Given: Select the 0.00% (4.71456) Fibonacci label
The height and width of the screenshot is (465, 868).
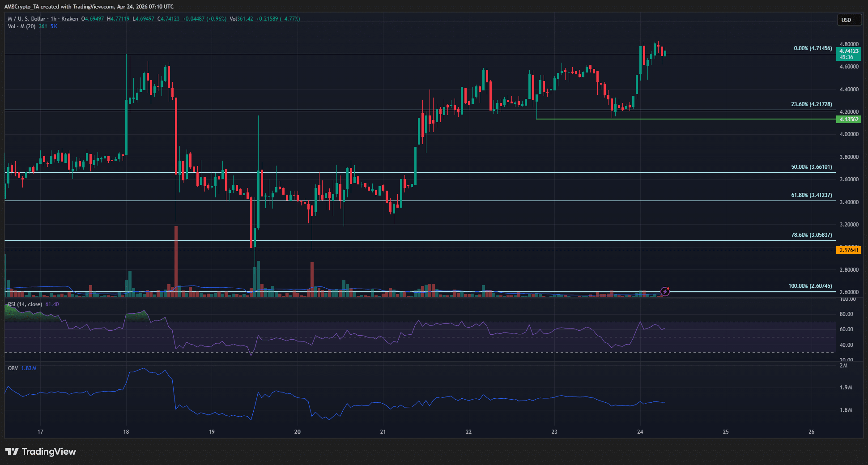Looking at the screenshot, I should pos(813,48).
